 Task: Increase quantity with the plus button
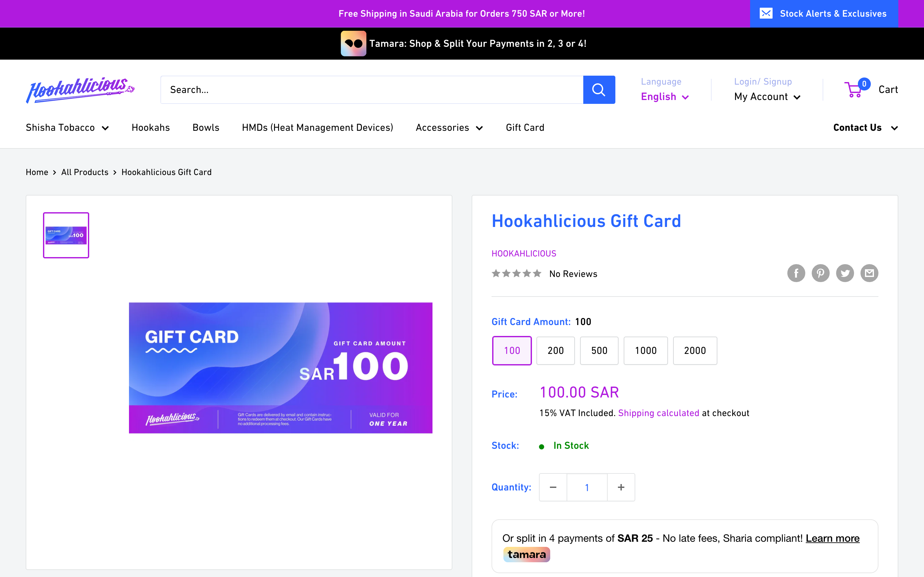pos(621,487)
